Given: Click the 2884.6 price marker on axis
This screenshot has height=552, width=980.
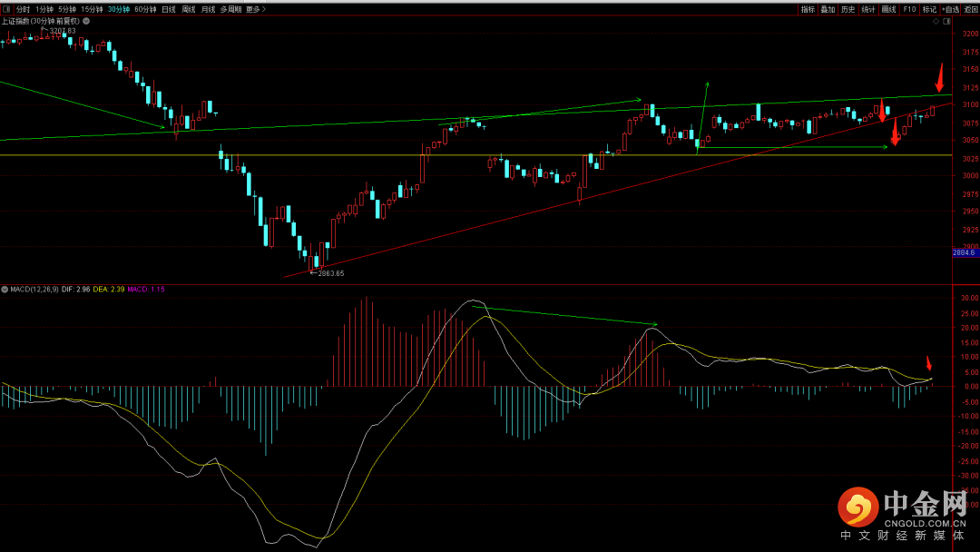Looking at the screenshot, I should click(964, 252).
